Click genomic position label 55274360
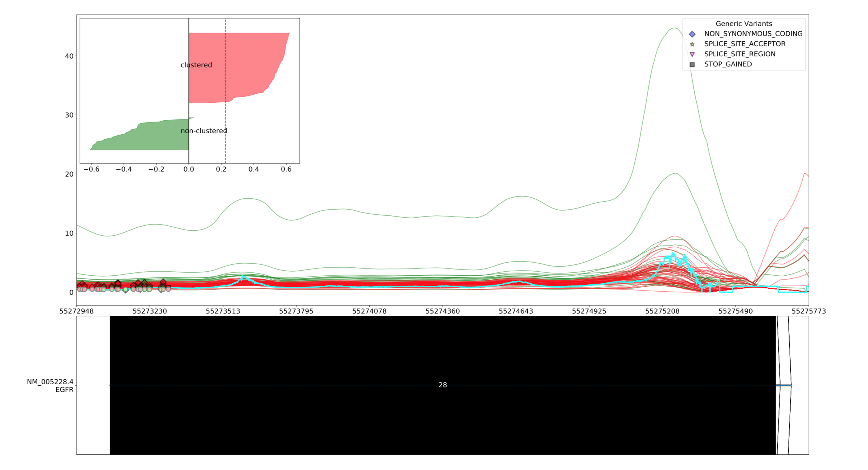 pos(443,311)
